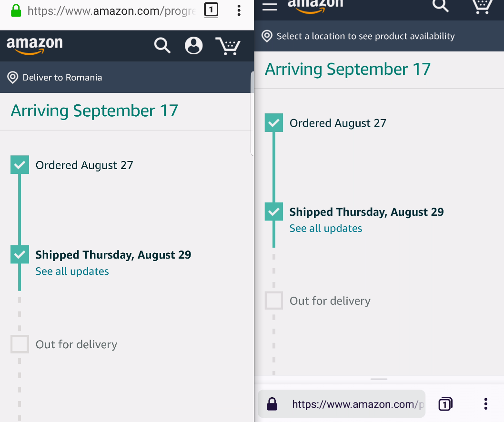Tap the search magnifier on the right screen
This screenshot has width=504, height=422.
tap(440, 7)
